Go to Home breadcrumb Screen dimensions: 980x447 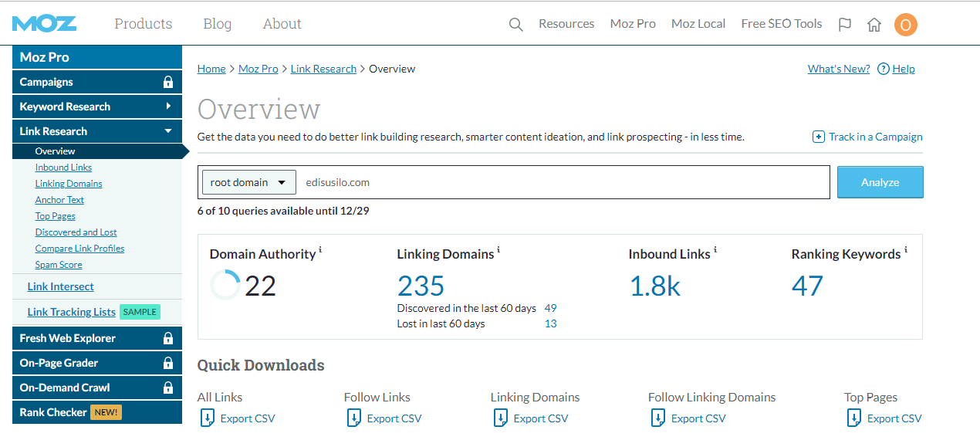211,69
